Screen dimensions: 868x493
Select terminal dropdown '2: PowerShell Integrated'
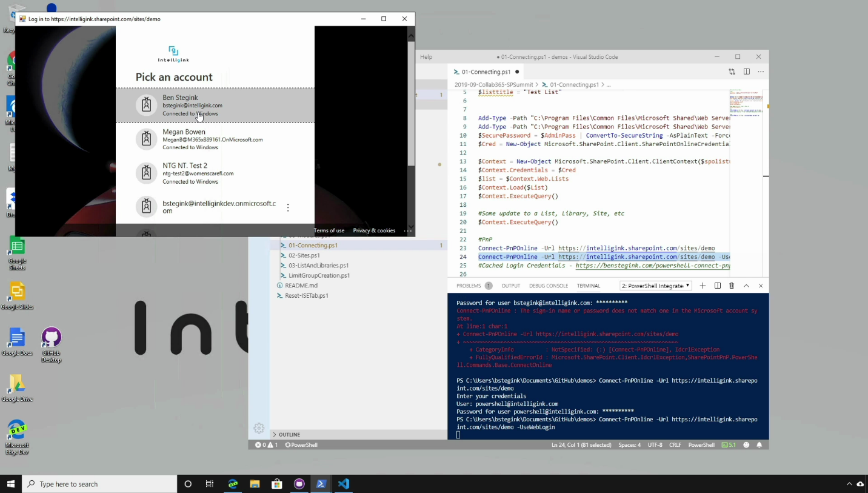pyautogui.click(x=656, y=286)
